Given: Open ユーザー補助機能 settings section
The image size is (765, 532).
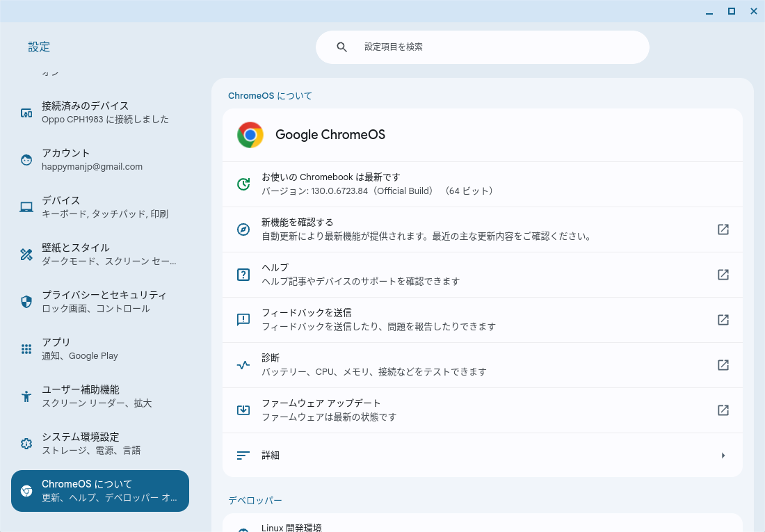Looking at the screenshot, I should tap(100, 396).
